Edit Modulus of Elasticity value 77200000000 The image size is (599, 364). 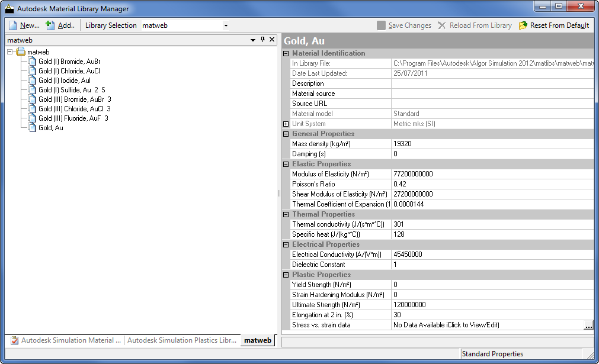pyautogui.click(x=492, y=174)
